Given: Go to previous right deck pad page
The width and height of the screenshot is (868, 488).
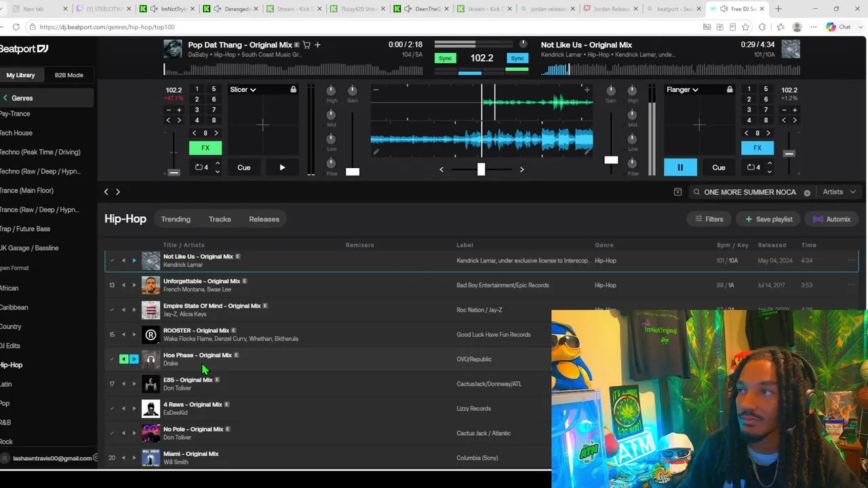Looking at the screenshot, I should 747,133.
